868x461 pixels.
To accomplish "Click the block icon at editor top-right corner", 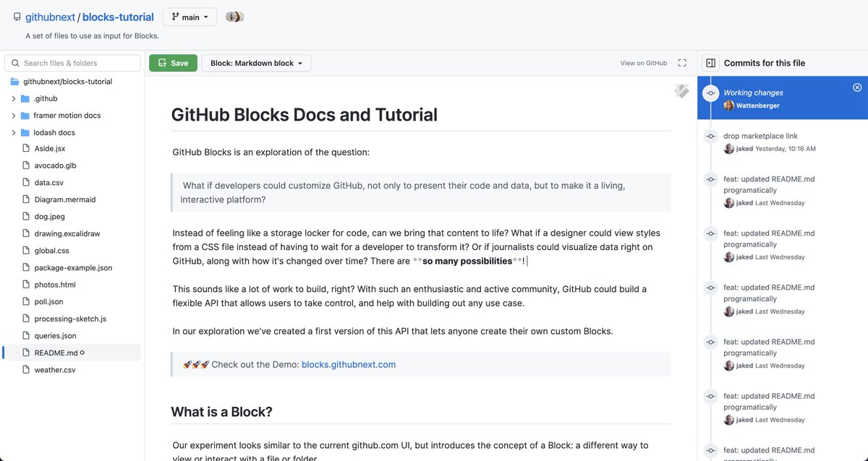I will tap(681, 91).
